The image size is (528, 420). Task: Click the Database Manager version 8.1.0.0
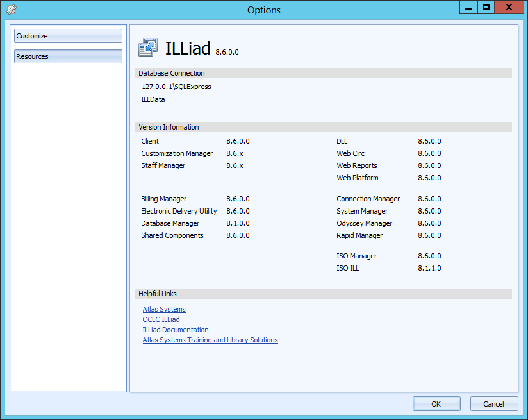pos(238,223)
